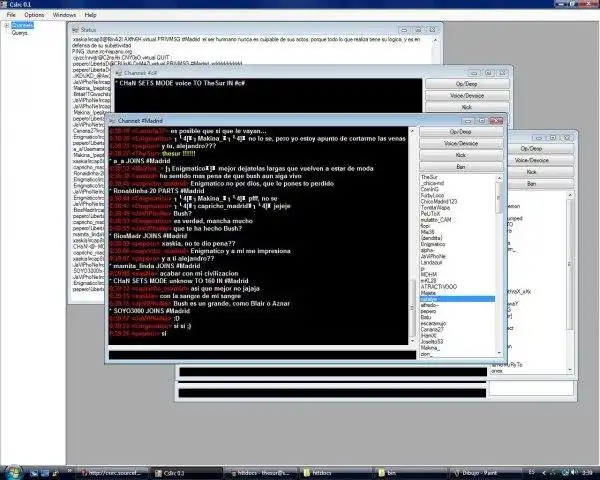Screen dimensions: 600x480
Task: Open the Windows menu
Action: click(64, 15)
